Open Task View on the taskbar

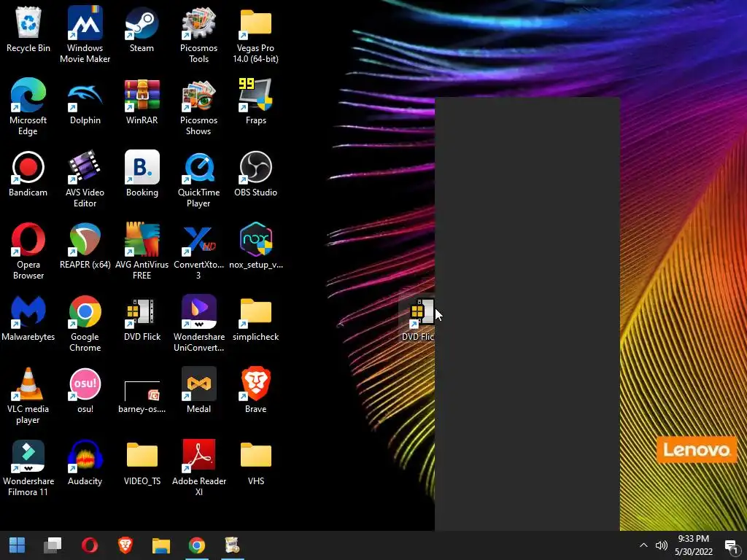[53, 545]
